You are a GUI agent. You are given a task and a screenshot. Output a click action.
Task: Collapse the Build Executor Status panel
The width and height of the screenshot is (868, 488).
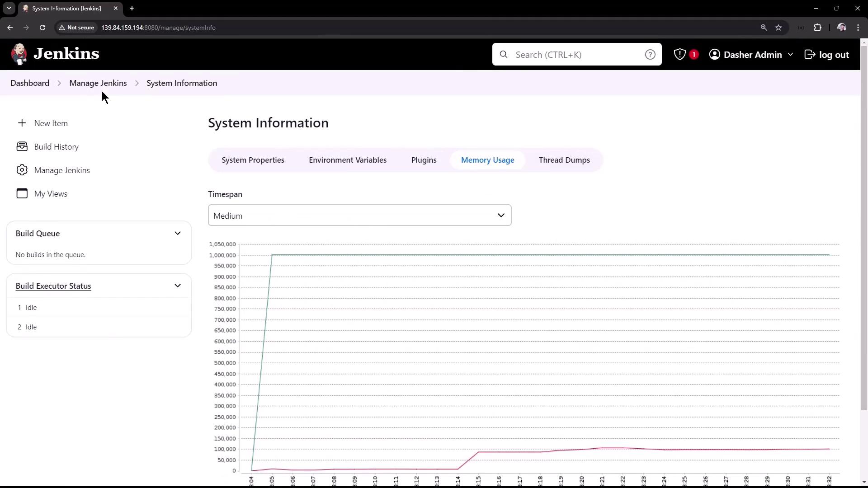tap(177, 286)
